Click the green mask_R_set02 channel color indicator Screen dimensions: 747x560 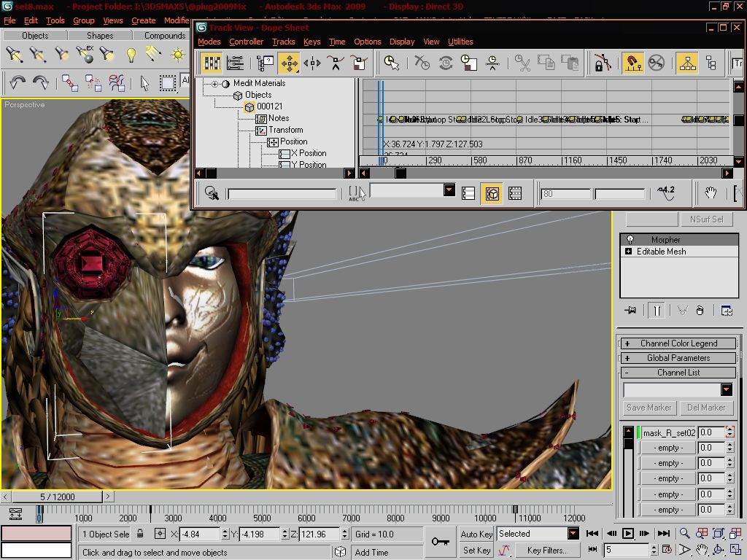pyautogui.click(x=638, y=432)
